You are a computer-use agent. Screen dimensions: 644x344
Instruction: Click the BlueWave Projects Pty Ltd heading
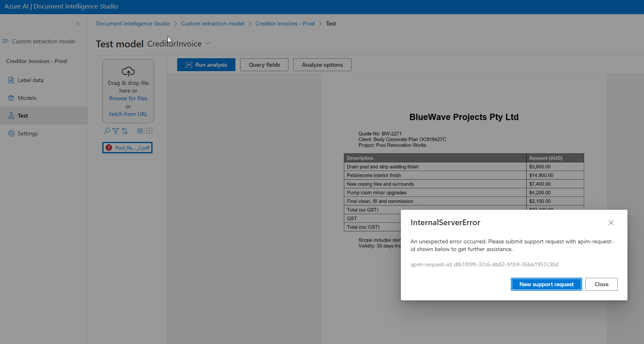[464, 117]
